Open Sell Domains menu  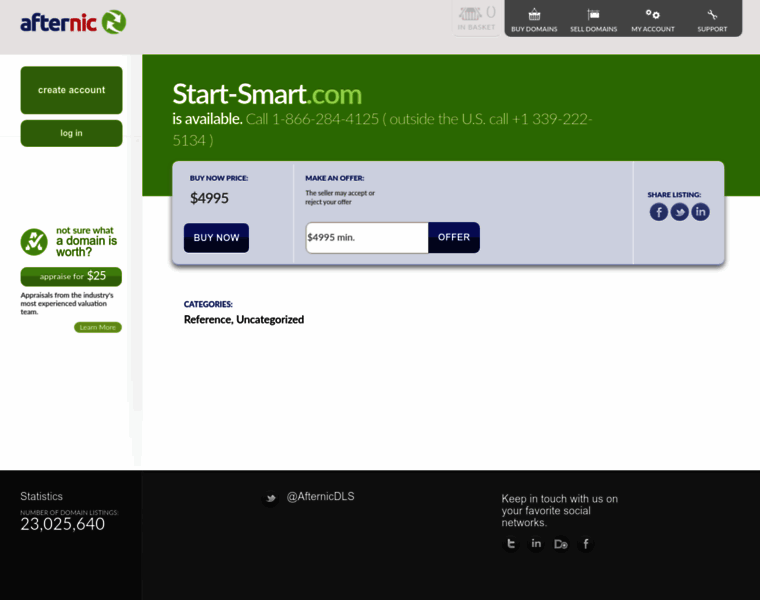pos(593,20)
